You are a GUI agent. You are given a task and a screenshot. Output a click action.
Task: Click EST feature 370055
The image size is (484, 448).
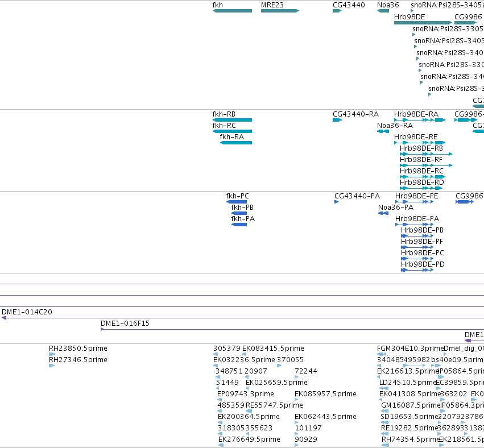(279, 366)
